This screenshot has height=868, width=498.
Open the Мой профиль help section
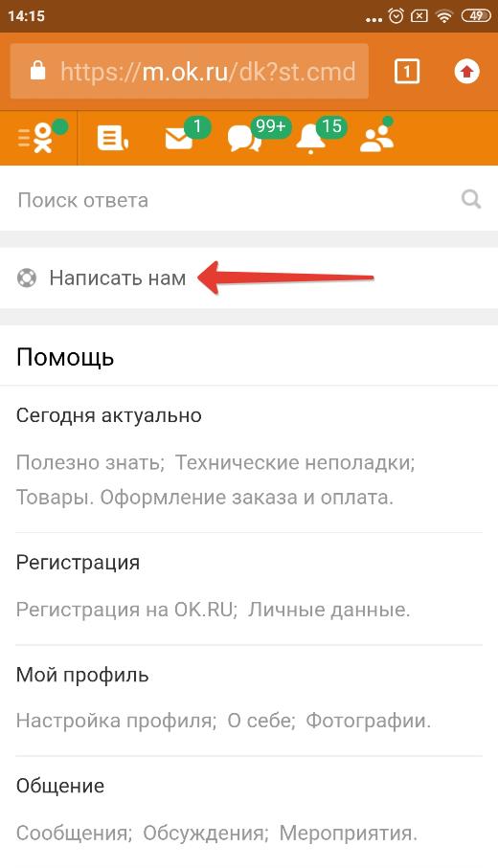[x=249, y=701]
